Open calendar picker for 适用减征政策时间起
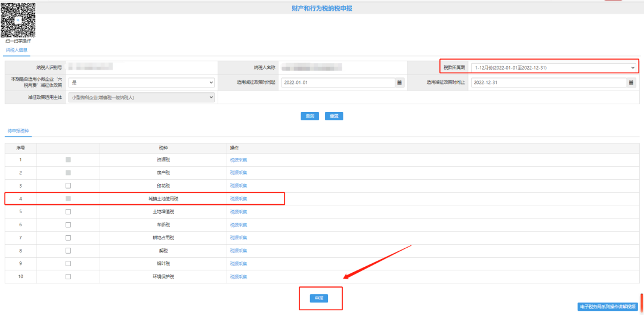Viewport: 644px width, 315px height. pyautogui.click(x=400, y=83)
